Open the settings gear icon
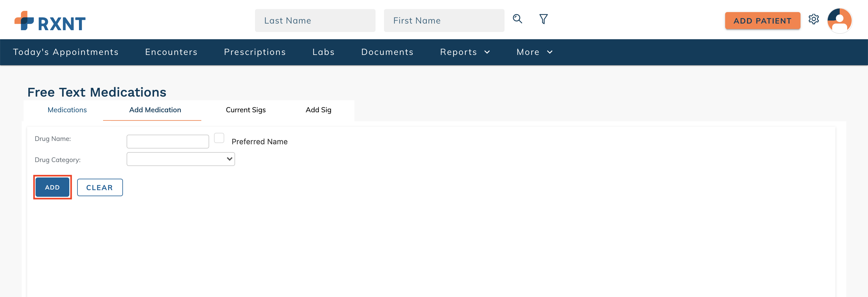 tap(814, 19)
